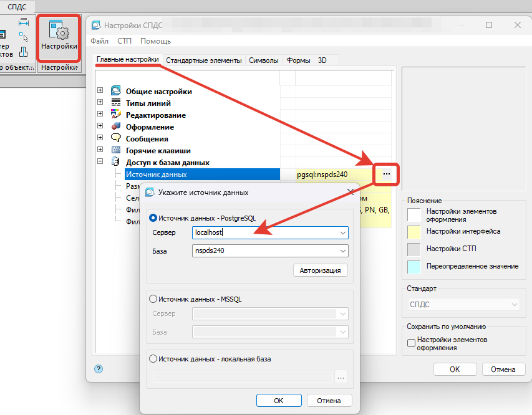Click the Типы линий icon
Viewport: 532px width, 415px height.
coord(115,103)
